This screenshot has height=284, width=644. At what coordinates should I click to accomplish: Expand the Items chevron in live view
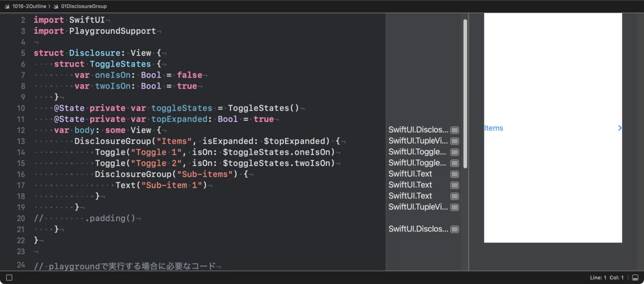click(620, 128)
